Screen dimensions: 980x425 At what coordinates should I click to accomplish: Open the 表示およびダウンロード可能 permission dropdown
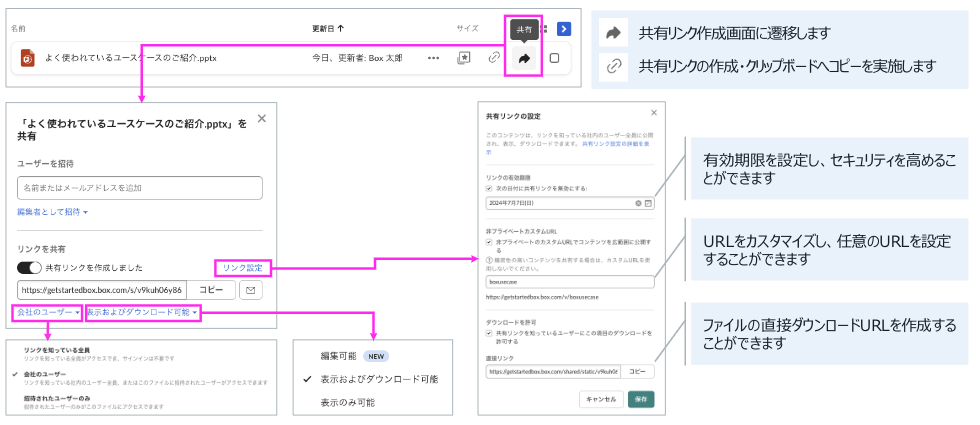point(142,313)
